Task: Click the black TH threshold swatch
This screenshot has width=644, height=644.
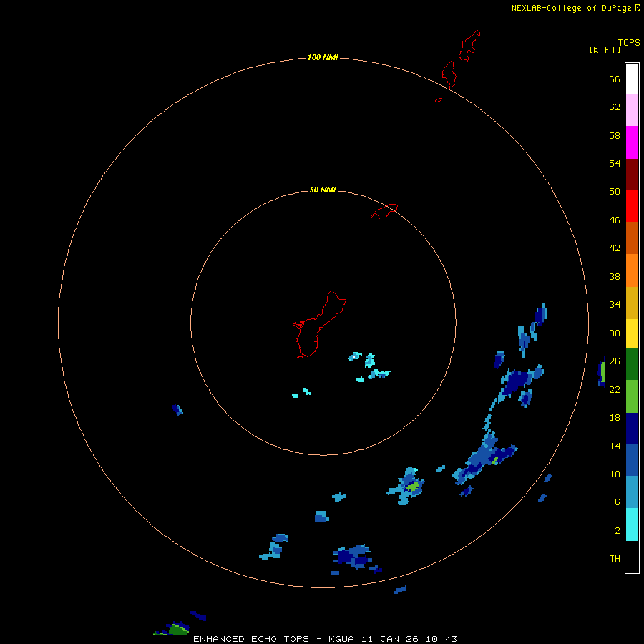Action: [632, 557]
